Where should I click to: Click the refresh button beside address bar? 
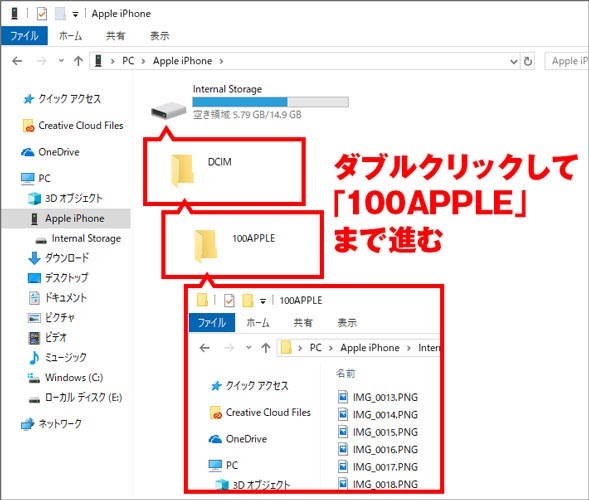528,61
